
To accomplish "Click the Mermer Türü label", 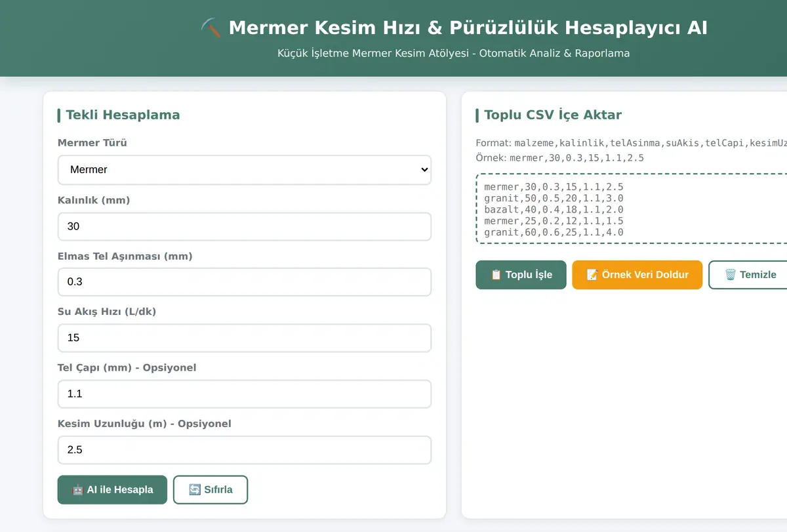I will 92,143.
